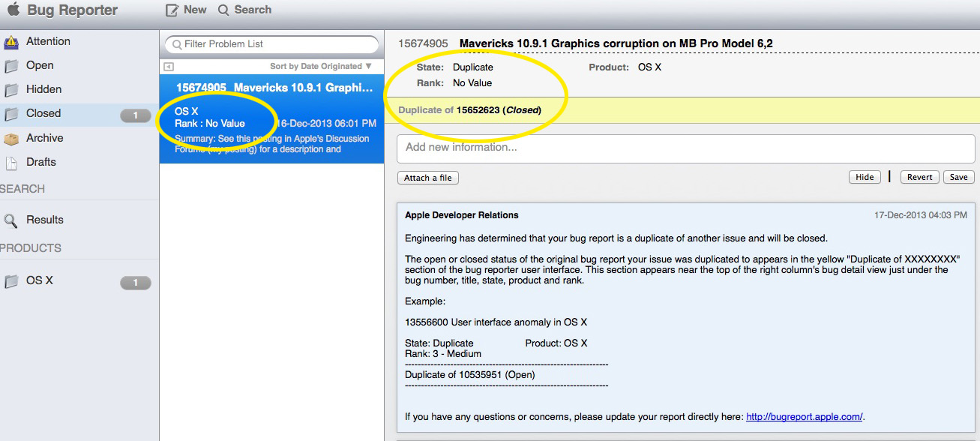
Task: Click the Hidden folder icon
Action: click(11, 90)
